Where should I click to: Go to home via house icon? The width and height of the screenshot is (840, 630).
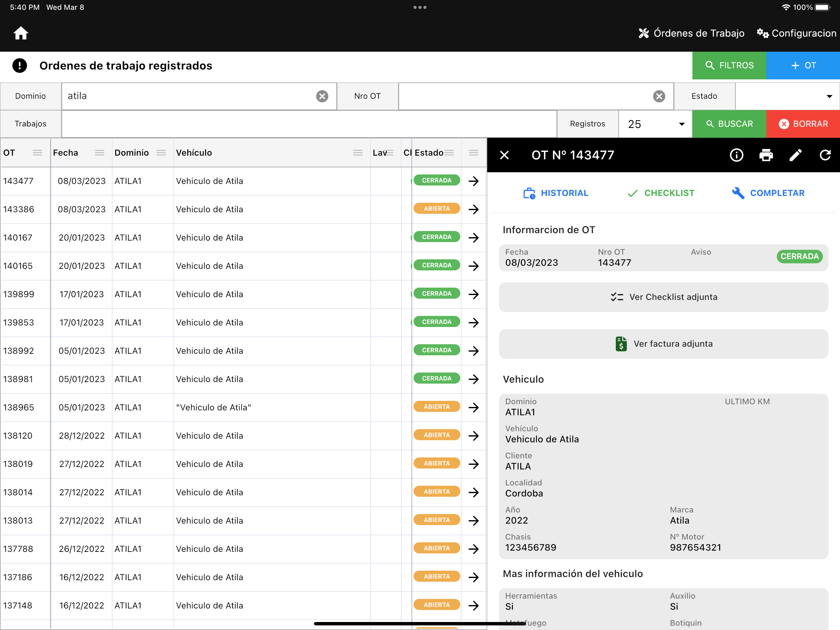[21, 33]
